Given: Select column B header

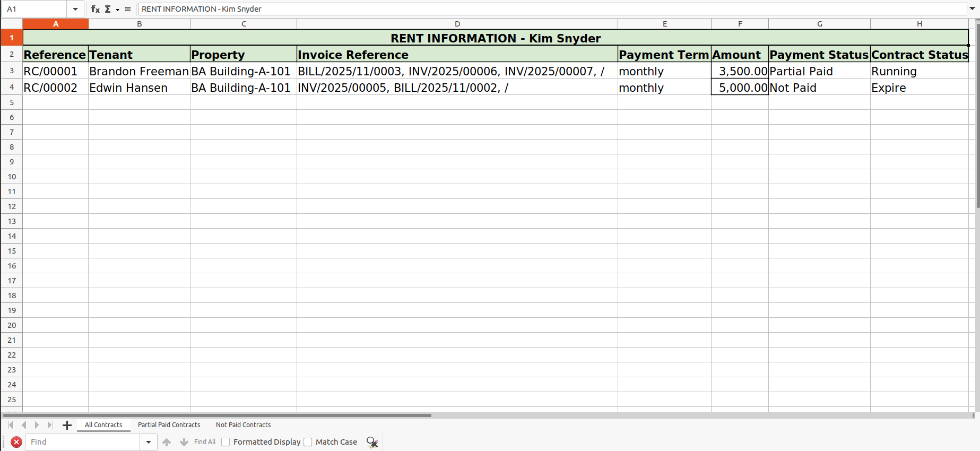Looking at the screenshot, I should 139,24.
